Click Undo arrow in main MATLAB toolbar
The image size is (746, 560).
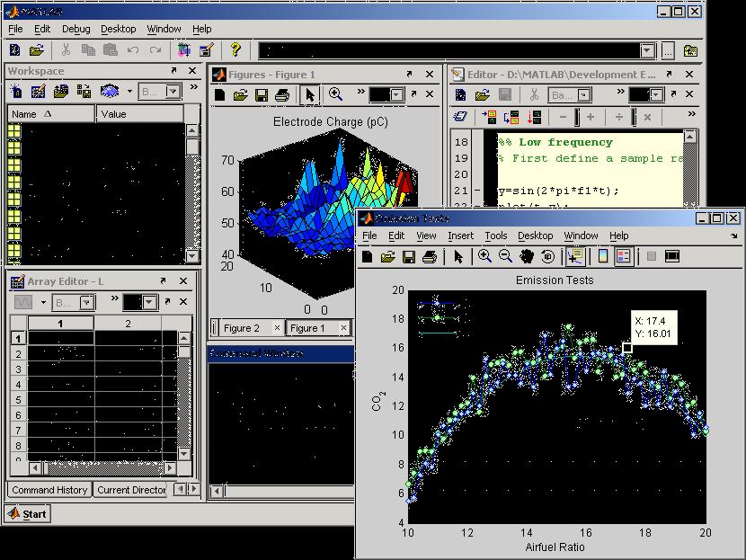pyautogui.click(x=133, y=49)
